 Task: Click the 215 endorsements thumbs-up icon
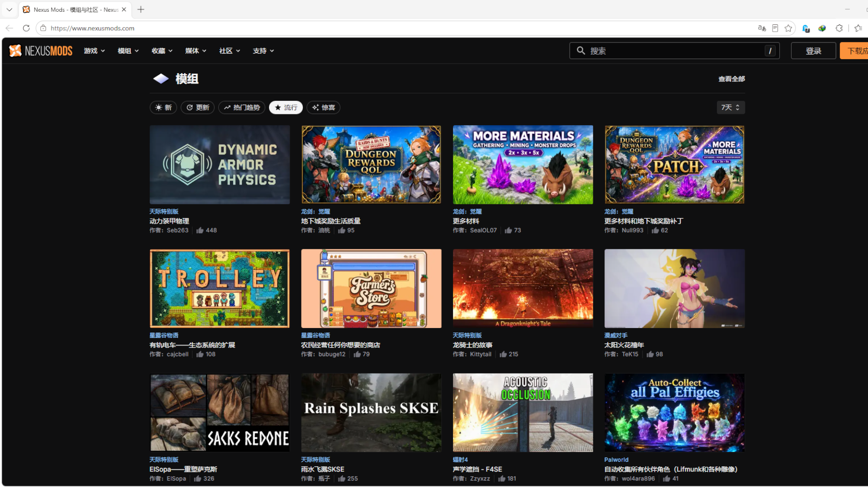pos(503,354)
